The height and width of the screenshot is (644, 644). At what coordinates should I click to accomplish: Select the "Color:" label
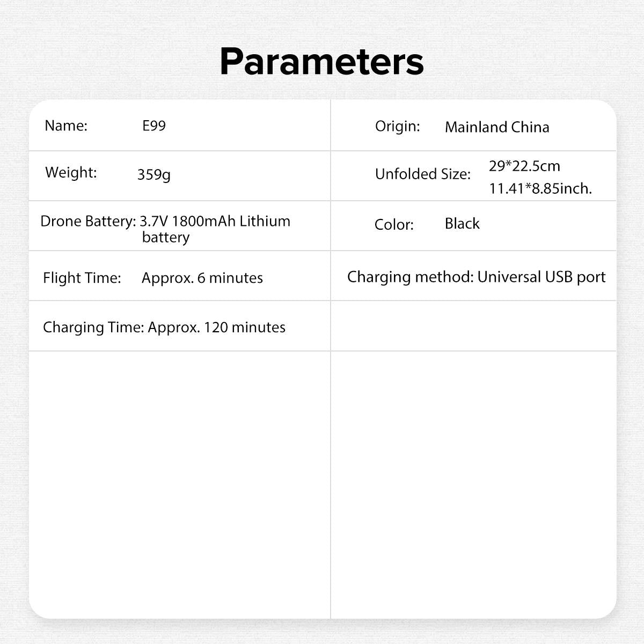pos(394,224)
